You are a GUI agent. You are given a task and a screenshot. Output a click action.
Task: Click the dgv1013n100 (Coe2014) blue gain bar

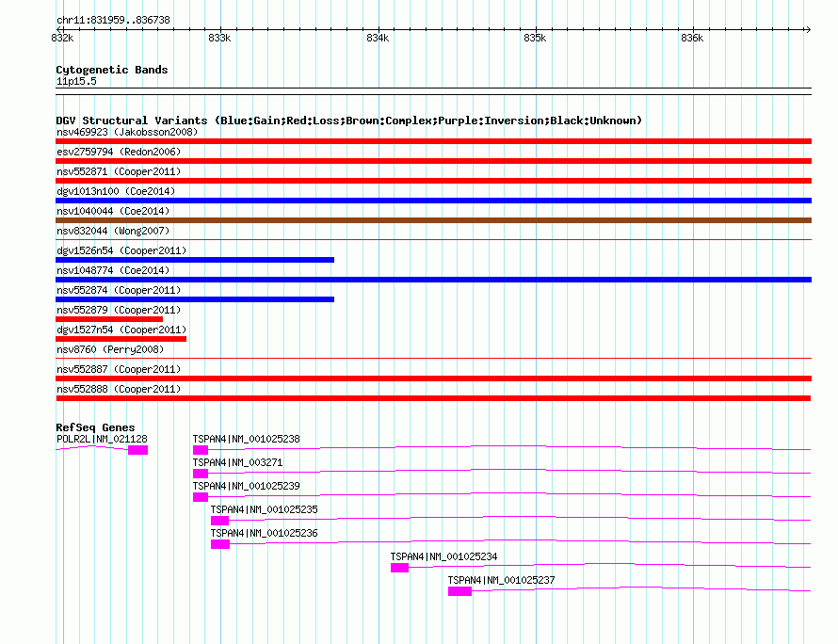[433, 201]
